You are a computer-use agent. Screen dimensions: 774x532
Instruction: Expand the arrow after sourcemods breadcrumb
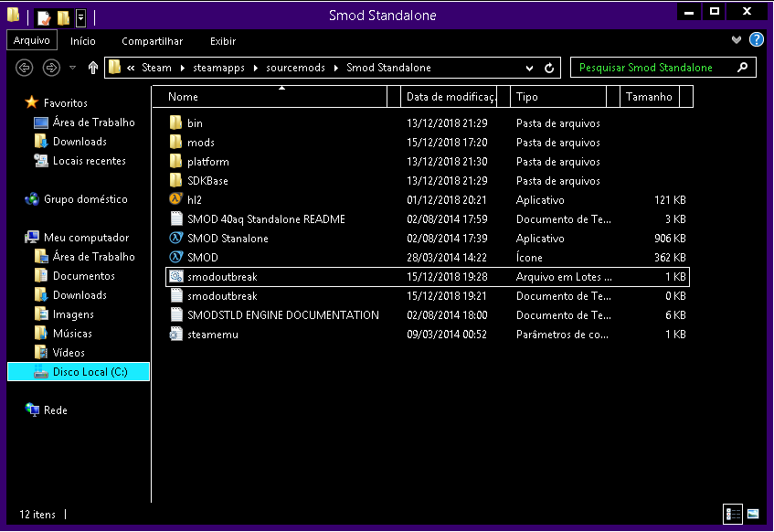(336, 68)
